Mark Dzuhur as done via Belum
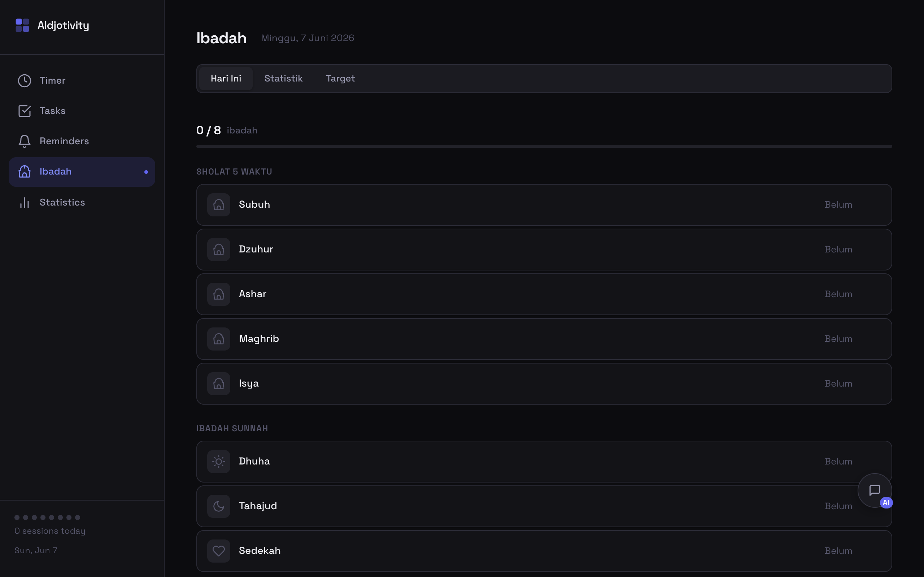This screenshot has height=577, width=924. coord(838,249)
